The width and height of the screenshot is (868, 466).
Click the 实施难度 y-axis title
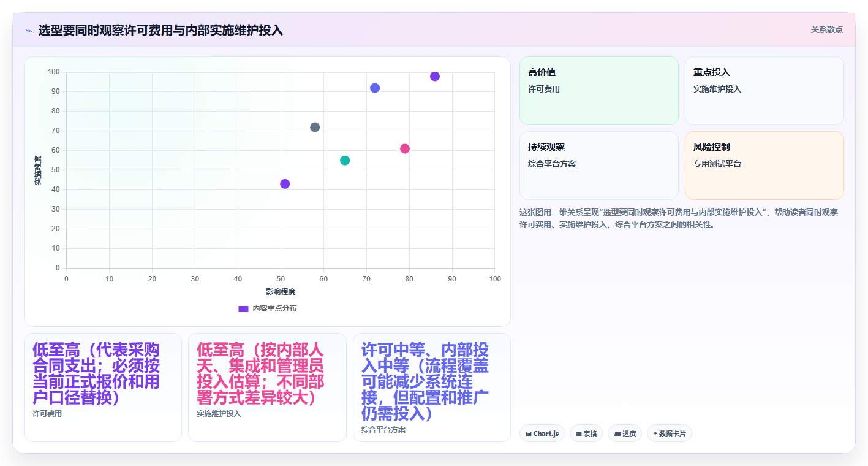(x=38, y=170)
